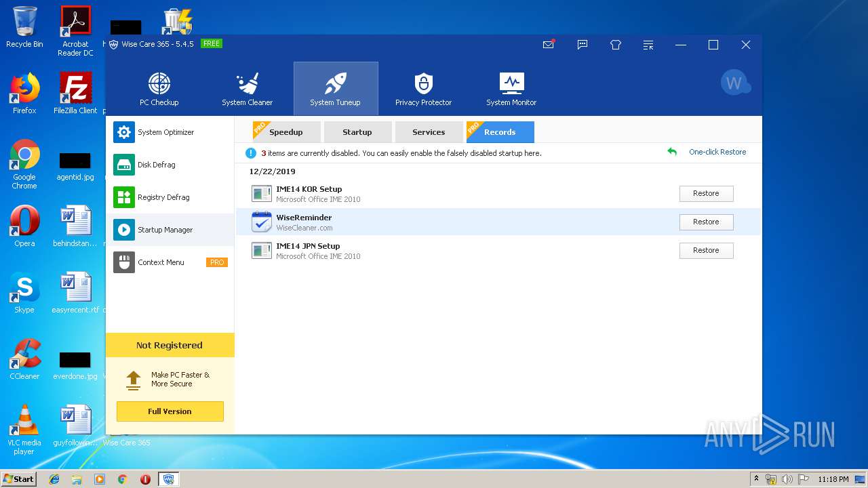Restore WiseReminder startup item
The image size is (868, 488).
coord(706,222)
